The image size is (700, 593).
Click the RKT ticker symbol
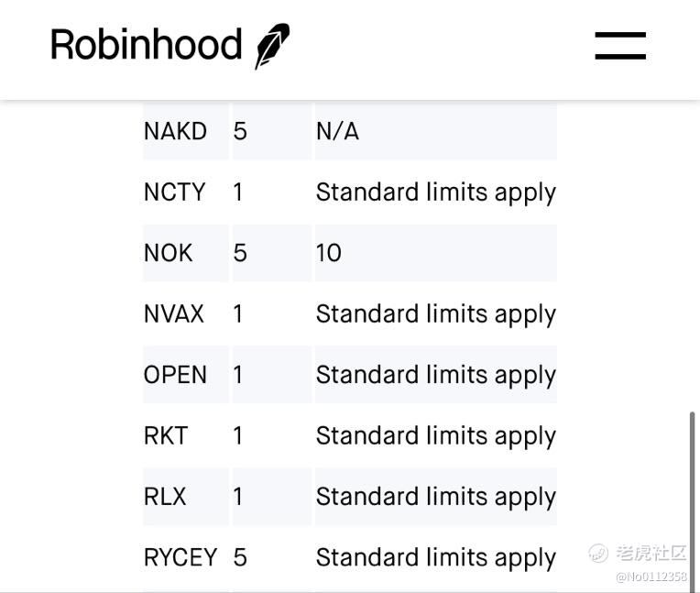[166, 435]
